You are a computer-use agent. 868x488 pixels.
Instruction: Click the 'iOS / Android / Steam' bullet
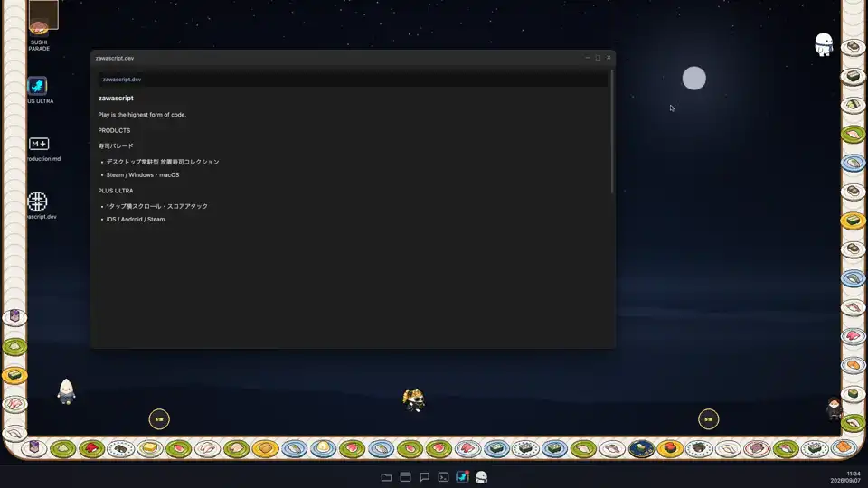point(136,219)
